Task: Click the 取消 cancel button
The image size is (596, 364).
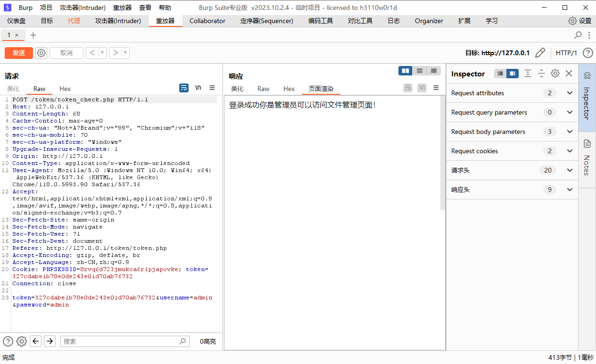Action: coord(66,53)
